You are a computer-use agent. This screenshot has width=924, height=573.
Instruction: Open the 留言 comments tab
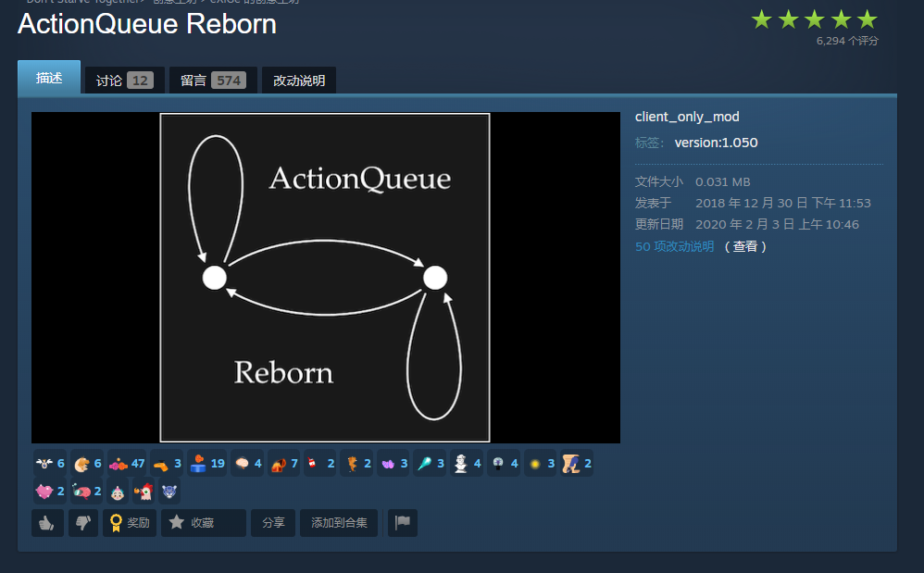(212, 81)
